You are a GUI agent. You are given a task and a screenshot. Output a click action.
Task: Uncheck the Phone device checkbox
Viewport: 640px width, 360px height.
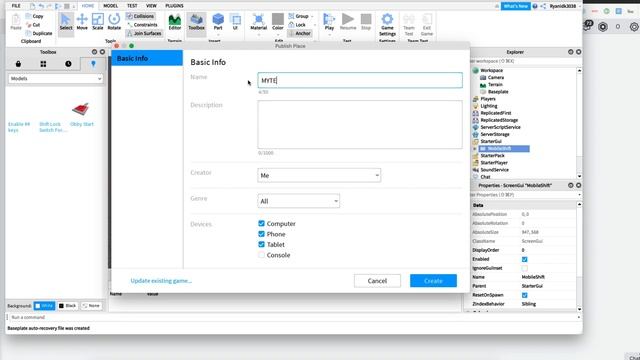[261, 234]
